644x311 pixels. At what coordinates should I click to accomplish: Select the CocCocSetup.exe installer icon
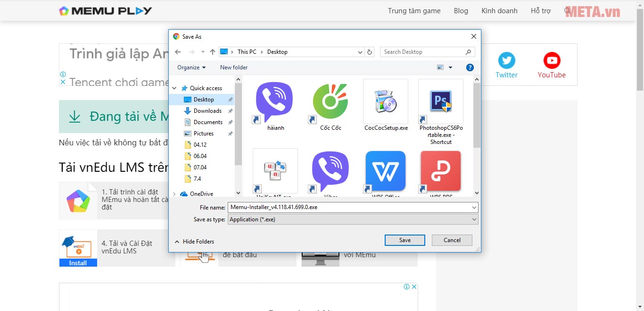[385, 101]
